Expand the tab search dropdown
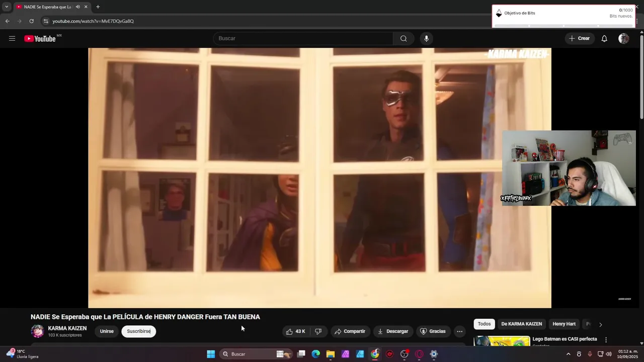This screenshot has height=362, width=644. pyautogui.click(x=7, y=7)
